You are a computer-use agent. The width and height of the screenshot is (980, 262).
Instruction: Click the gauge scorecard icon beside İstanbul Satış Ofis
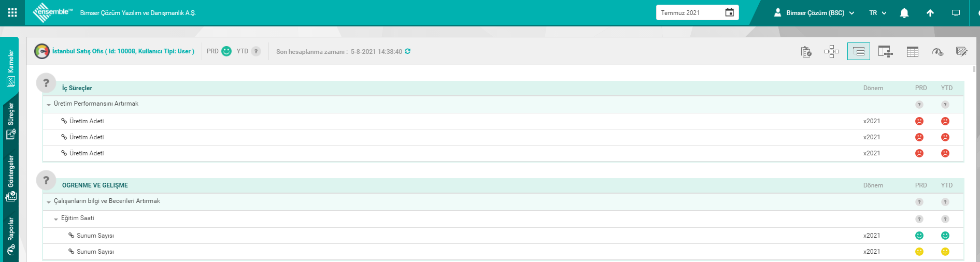[42, 51]
